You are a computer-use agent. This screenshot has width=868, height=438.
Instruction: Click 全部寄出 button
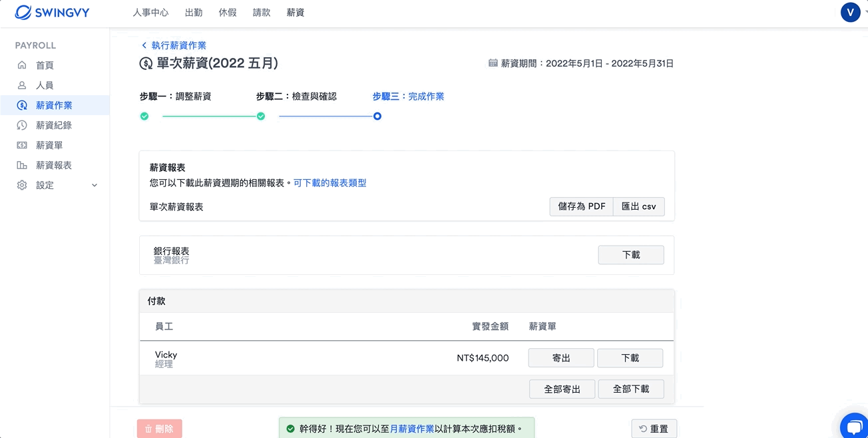click(562, 389)
